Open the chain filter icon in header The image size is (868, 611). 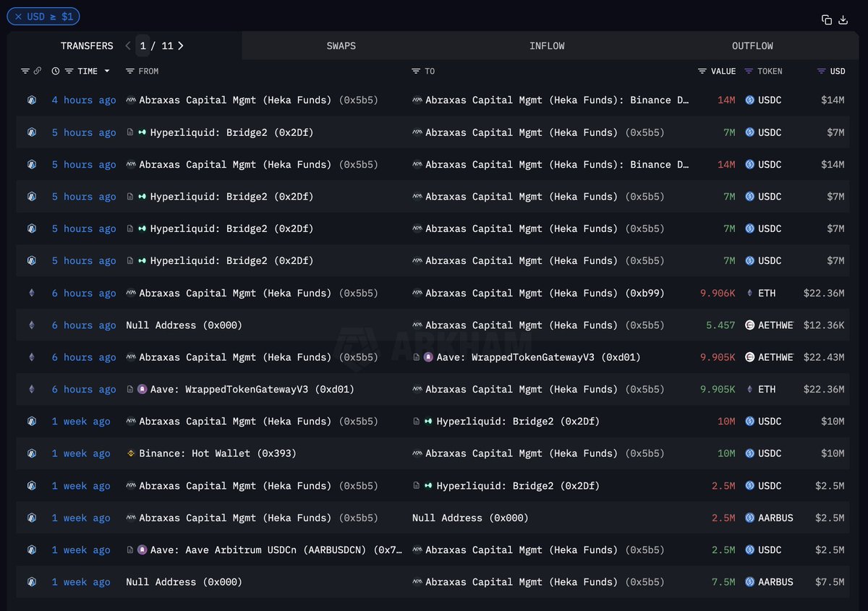(x=25, y=71)
